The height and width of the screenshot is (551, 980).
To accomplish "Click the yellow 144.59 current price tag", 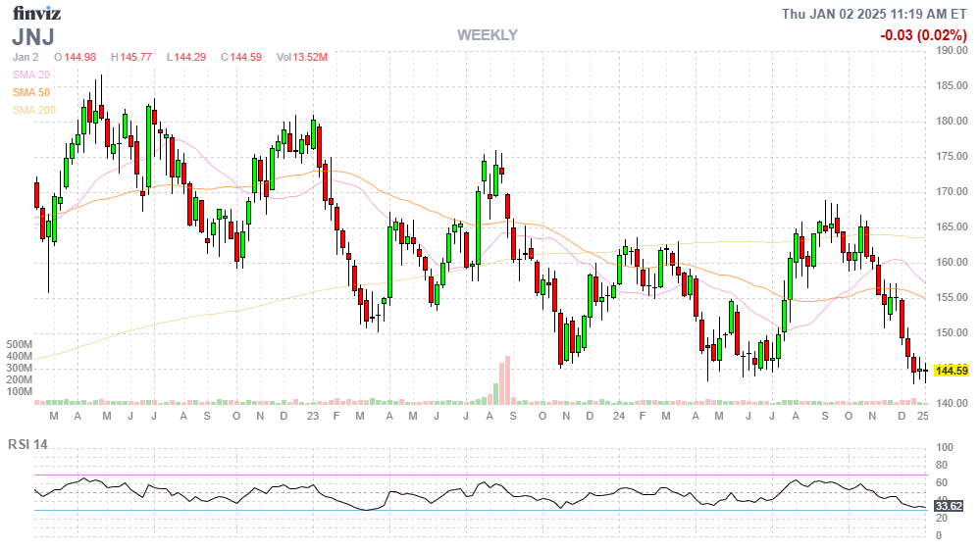I will pos(952,371).
